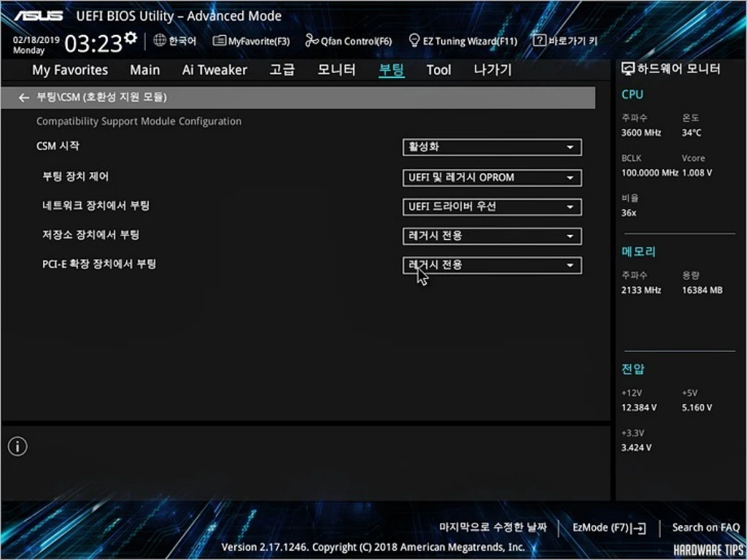Click the 1.008 V Vcore value
The height and width of the screenshot is (560, 747).
click(697, 173)
